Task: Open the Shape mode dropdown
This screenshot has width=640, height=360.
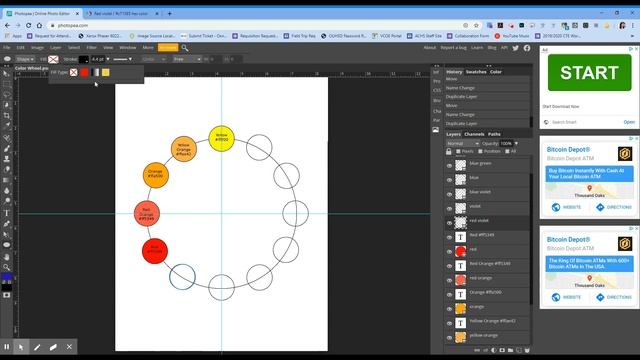Action: [x=25, y=60]
